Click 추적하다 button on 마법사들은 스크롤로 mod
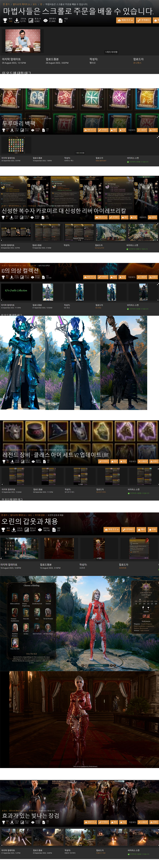159x868 pixels. click(x=144, y=20)
